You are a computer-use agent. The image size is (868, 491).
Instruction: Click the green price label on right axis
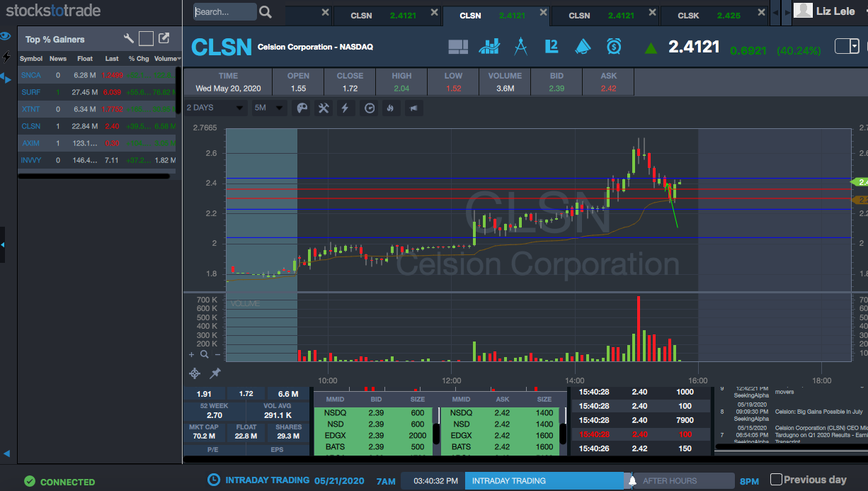click(859, 182)
